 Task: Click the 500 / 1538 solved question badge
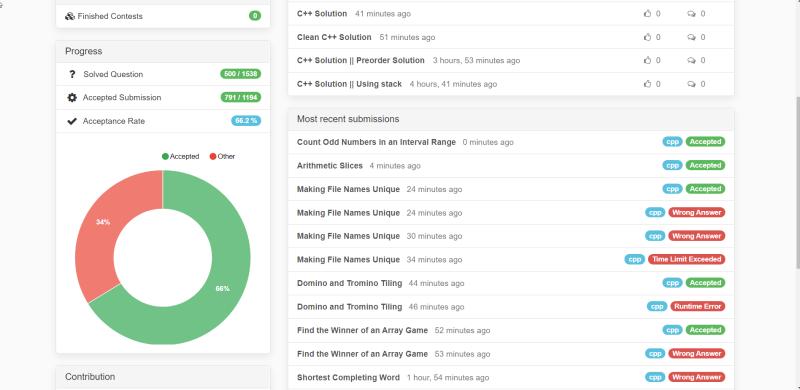click(x=240, y=74)
